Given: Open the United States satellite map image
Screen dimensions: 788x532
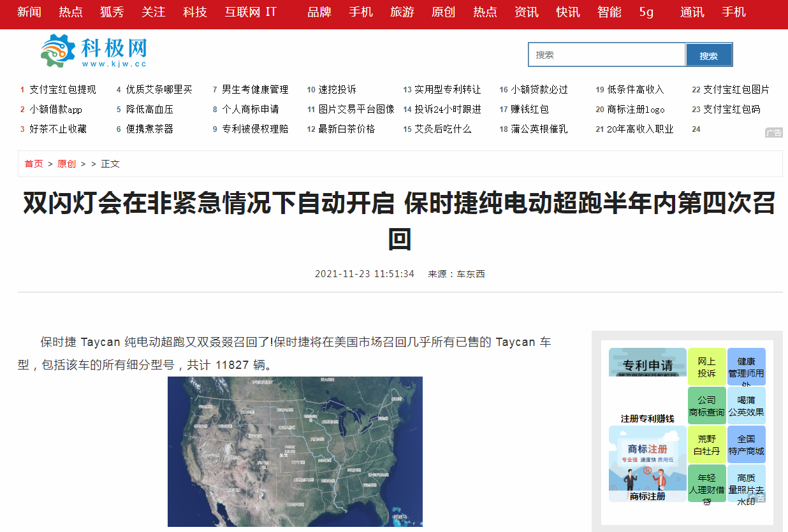Looking at the screenshot, I should point(295,452).
